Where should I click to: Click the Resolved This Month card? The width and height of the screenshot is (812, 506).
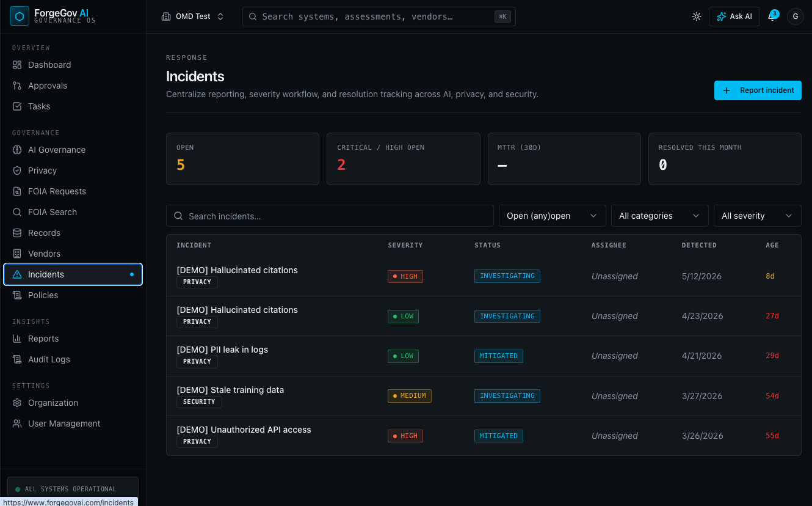pyautogui.click(x=724, y=159)
